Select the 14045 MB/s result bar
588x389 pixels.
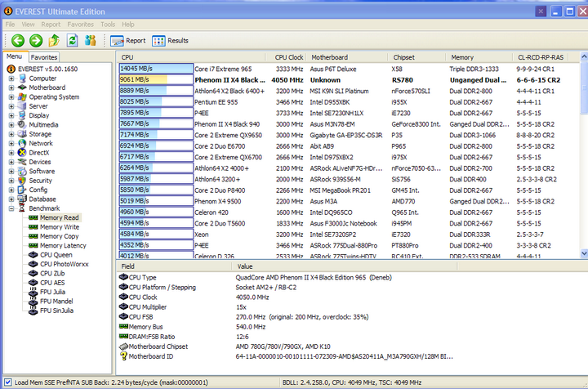click(x=156, y=69)
